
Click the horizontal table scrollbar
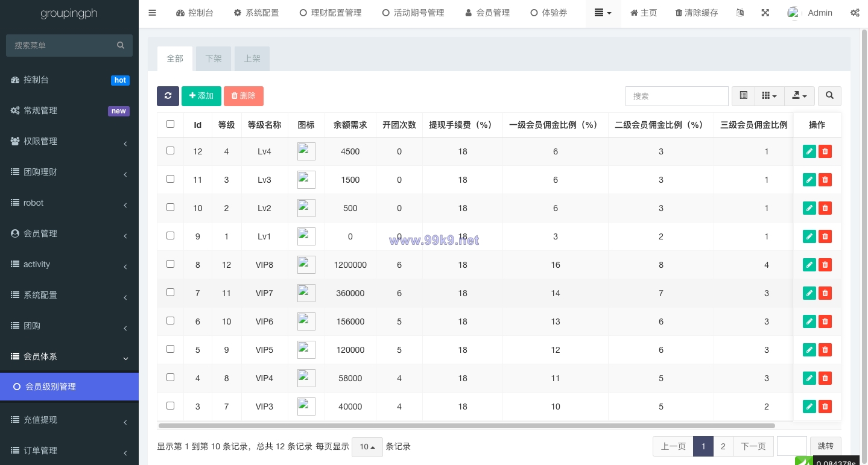[x=466, y=426]
